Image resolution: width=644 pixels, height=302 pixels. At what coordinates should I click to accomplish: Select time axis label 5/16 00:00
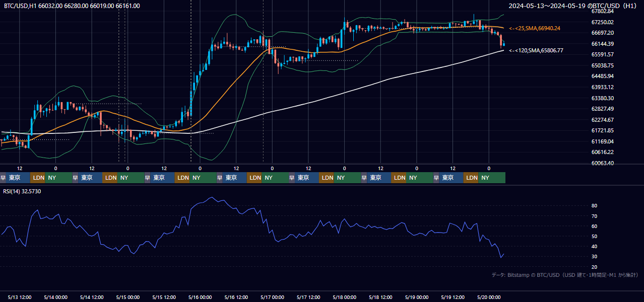coord(200,297)
